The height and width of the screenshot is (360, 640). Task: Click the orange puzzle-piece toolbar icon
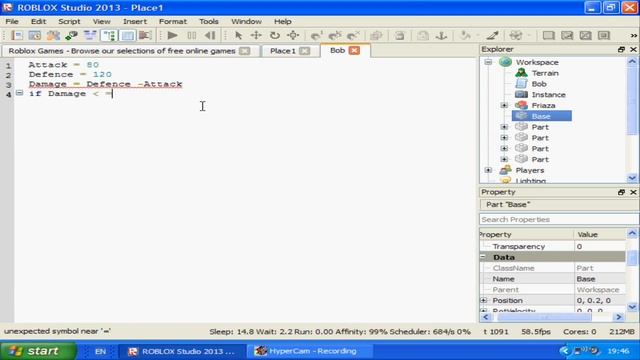(53, 36)
